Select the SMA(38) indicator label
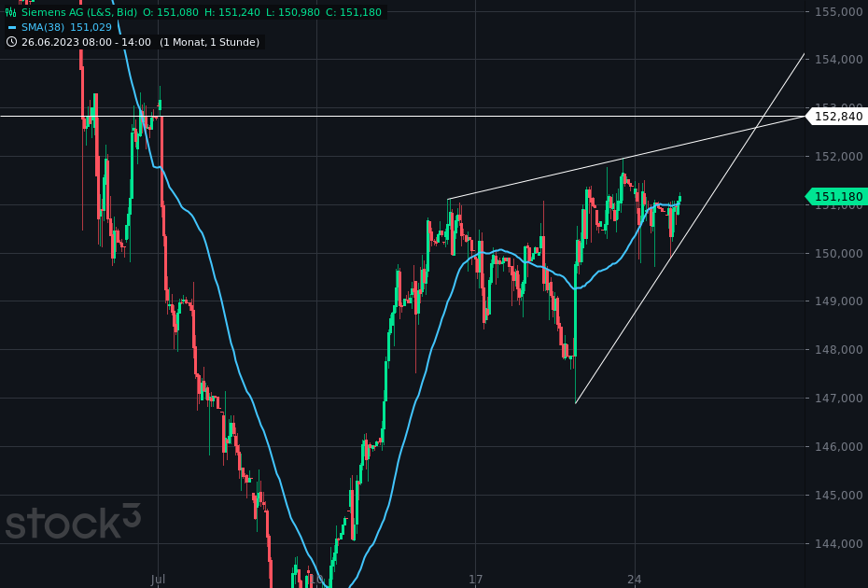Screen dimensions: 868x588 (43, 27)
